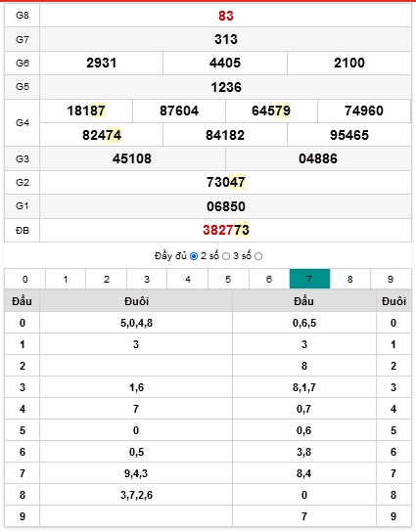The width and height of the screenshot is (416, 532).
Task: Click the G6 prize label
Action: 23,63
